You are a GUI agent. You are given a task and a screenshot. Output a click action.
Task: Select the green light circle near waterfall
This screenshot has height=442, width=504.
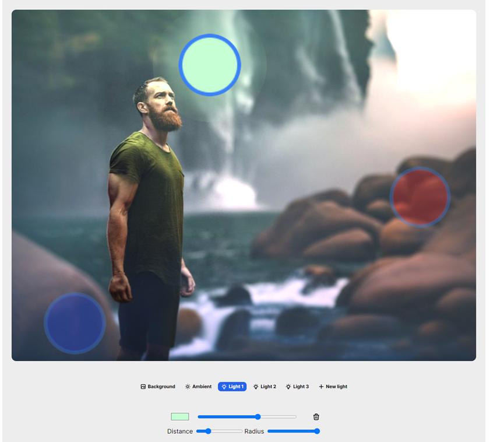click(x=210, y=65)
